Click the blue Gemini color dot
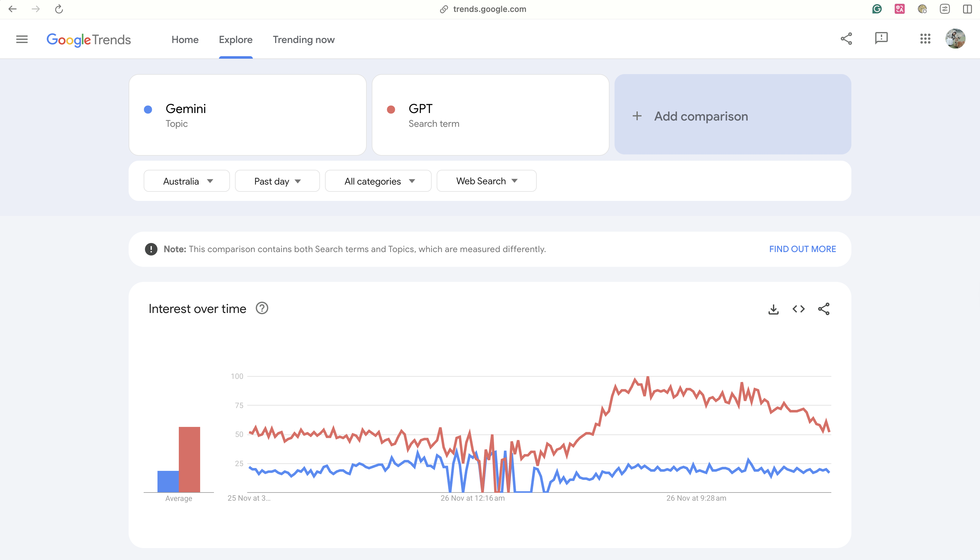980x560 pixels. (148, 110)
